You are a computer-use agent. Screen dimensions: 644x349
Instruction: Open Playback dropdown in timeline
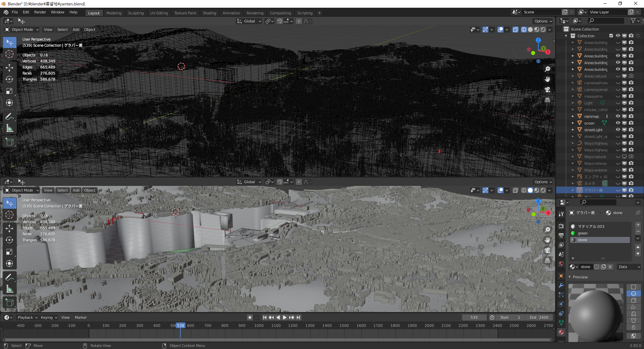coord(27,317)
